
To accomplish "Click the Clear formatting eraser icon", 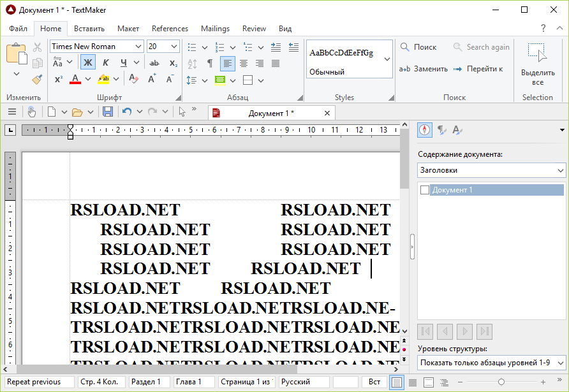I will point(133,78).
